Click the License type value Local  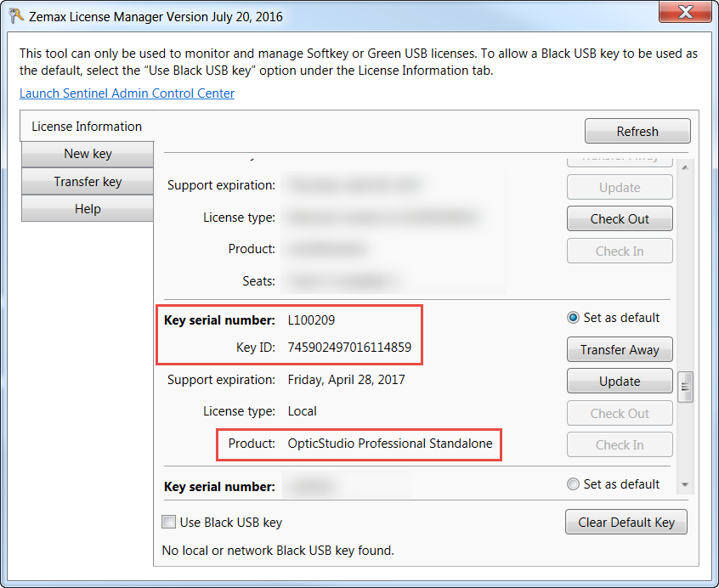303,411
